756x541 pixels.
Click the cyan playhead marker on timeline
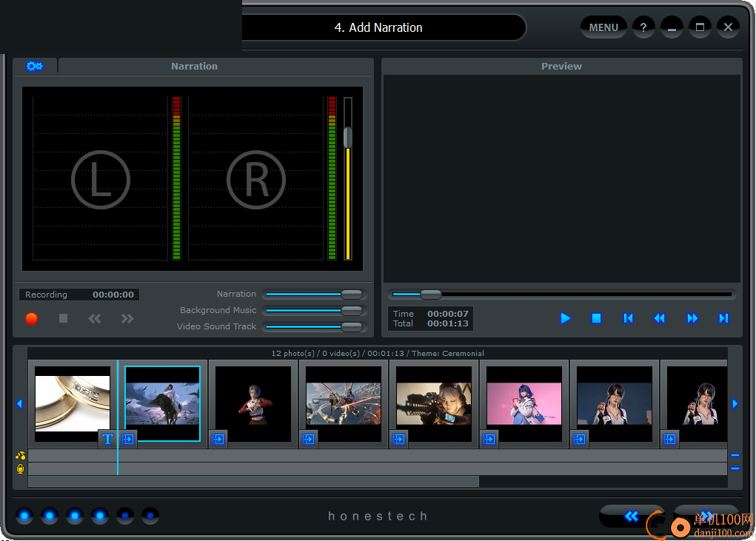(x=118, y=417)
